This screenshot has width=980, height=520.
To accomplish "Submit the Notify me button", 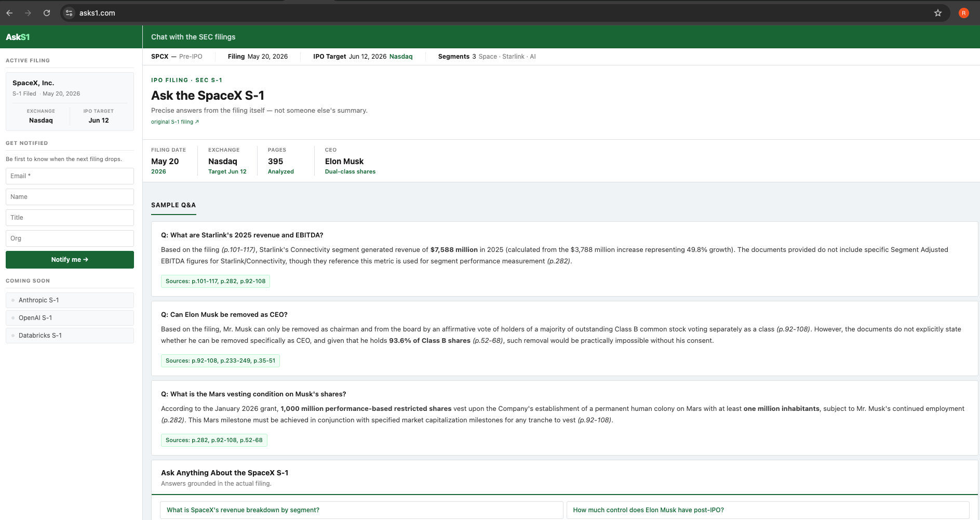I will (x=70, y=260).
